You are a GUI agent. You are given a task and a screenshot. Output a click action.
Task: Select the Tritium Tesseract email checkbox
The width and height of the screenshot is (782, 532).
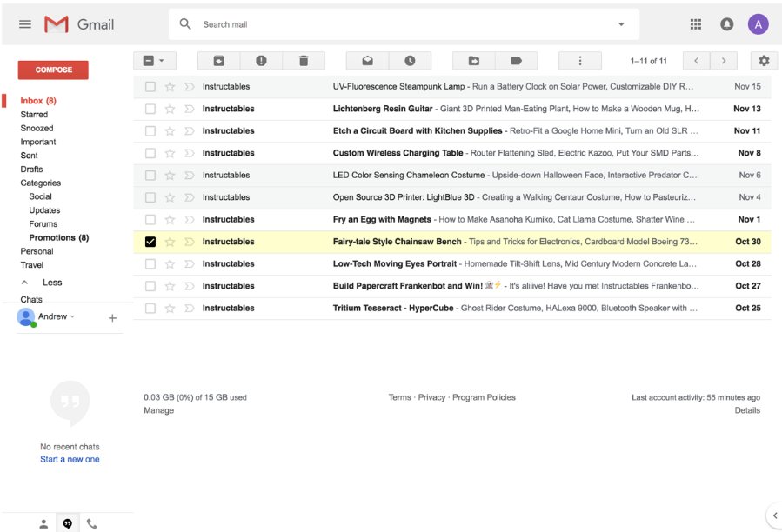pos(150,308)
